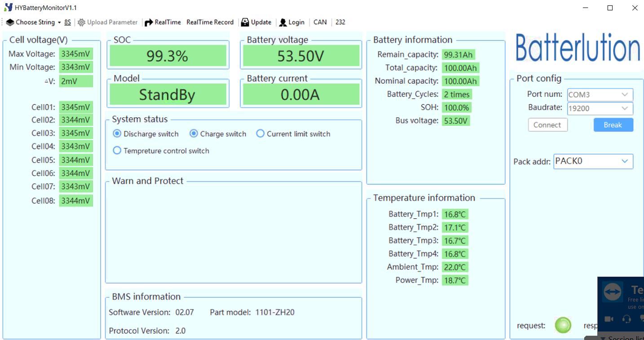Open the Choose String stack icon
This screenshot has width=644, height=340.
pos(10,22)
